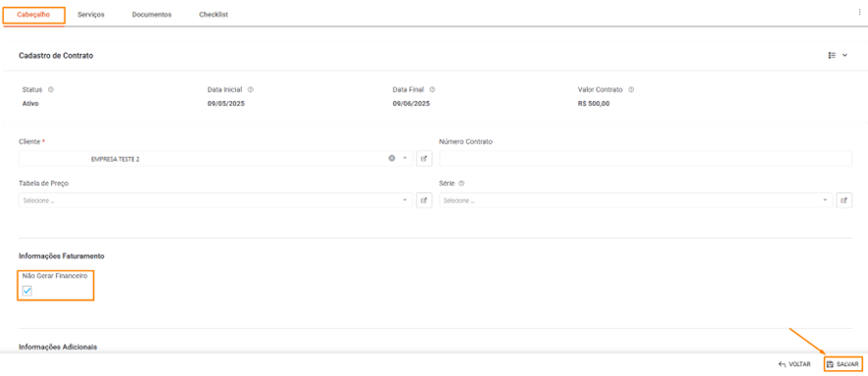Click the help icon beside Data Final
868x376 pixels.
(x=432, y=89)
